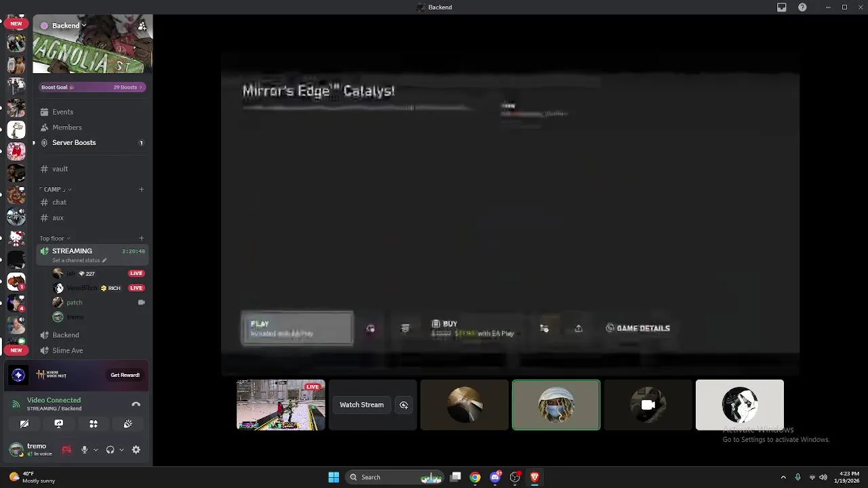The width and height of the screenshot is (868, 488).
Task: Click the Set a channel status pencil
Action: tap(104, 260)
